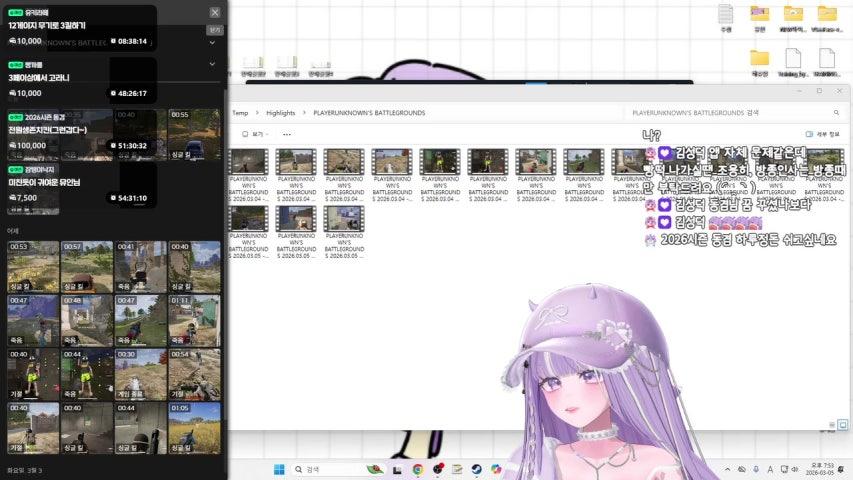
Task: Click the system tray volume icon
Action: (x=795, y=469)
